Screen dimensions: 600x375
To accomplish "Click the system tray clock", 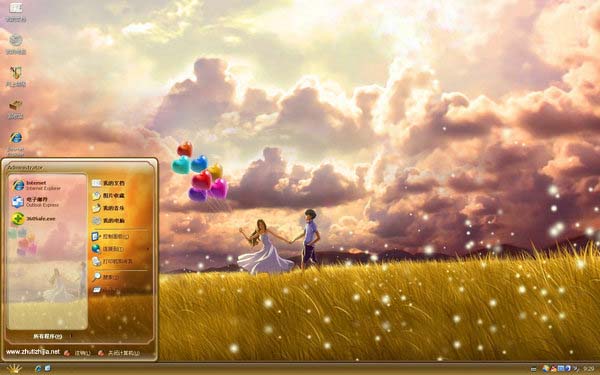I will pos(588,369).
